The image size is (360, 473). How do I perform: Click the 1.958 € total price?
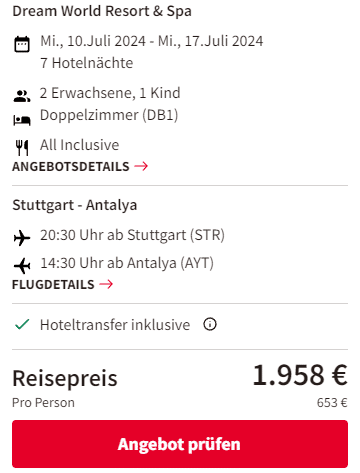[x=300, y=375]
